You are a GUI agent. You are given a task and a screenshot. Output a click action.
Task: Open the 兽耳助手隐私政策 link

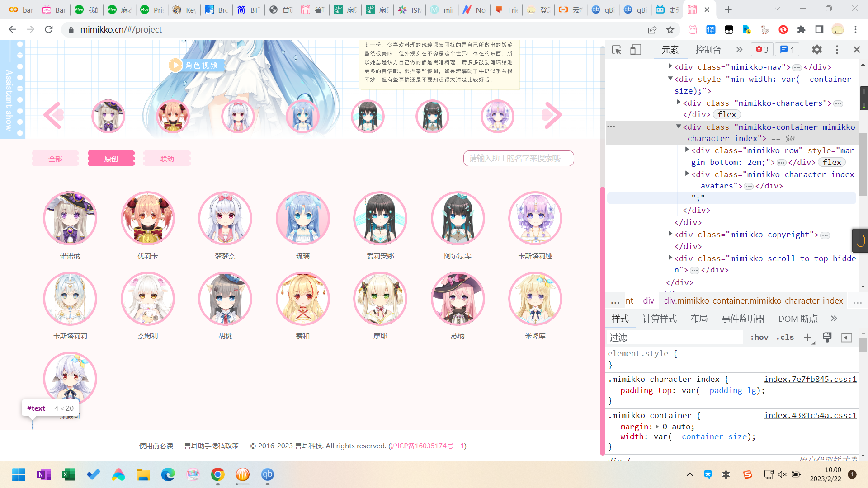[211, 446]
